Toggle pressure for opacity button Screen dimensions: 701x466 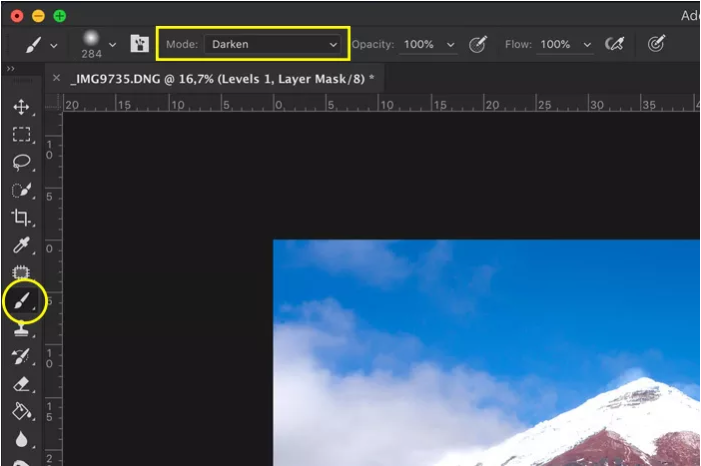coord(478,44)
